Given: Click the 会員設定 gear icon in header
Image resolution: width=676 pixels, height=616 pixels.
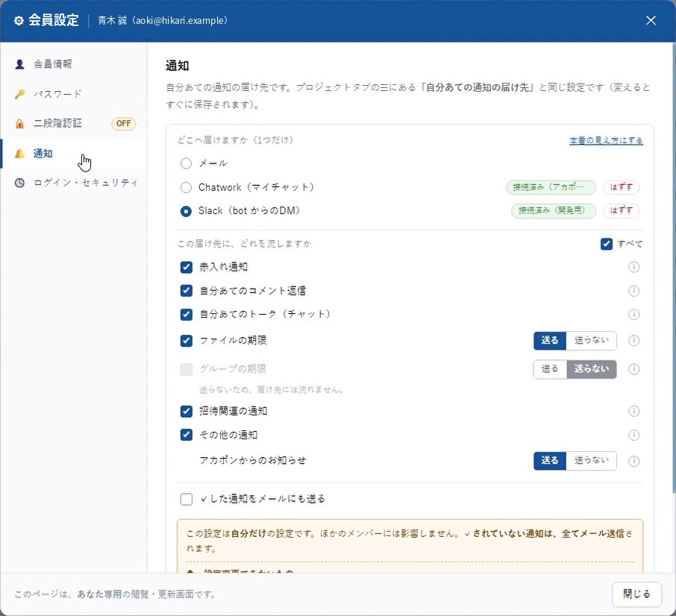Looking at the screenshot, I should (19, 20).
